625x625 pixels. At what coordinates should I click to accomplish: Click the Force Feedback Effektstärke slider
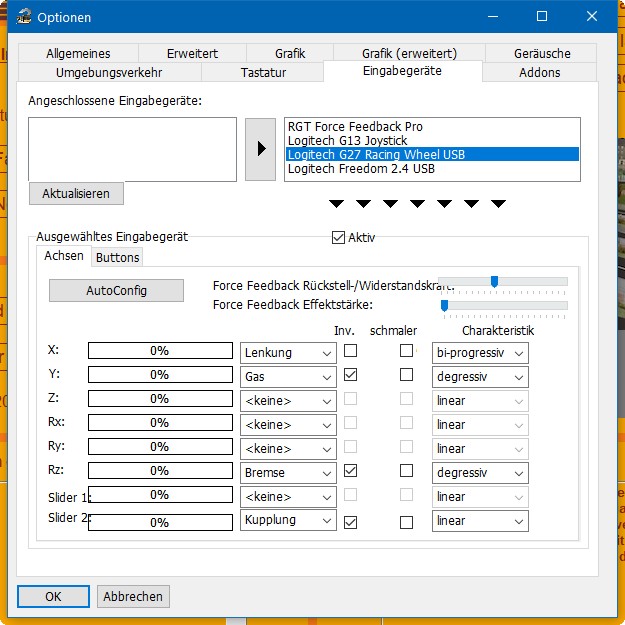point(504,305)
